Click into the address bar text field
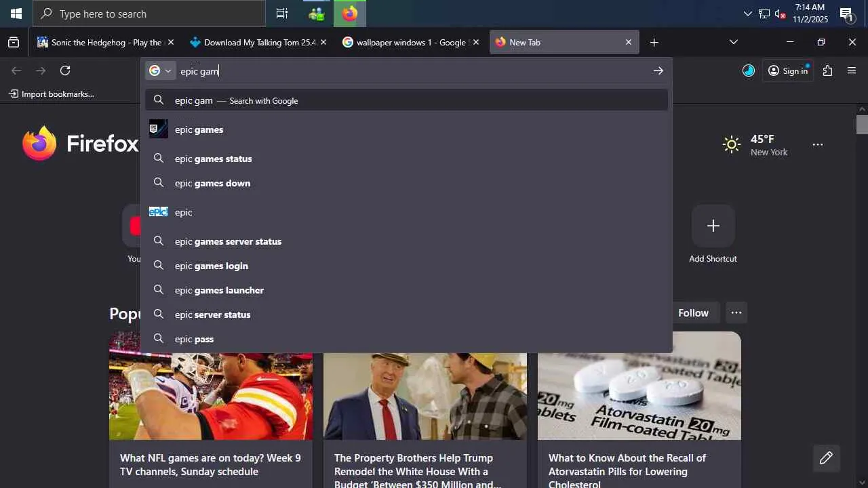Viewport: 868px width, 488px height. click(x=412, y=70)
